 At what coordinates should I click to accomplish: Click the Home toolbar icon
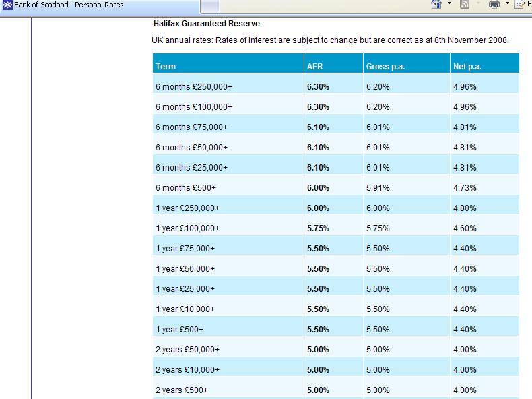click(x=436, y=4)
